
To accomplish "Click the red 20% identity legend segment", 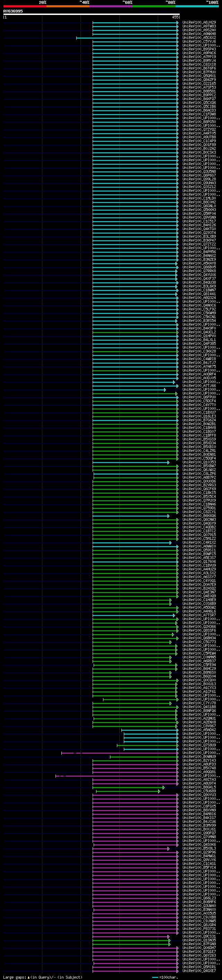I will click(25, 7).
